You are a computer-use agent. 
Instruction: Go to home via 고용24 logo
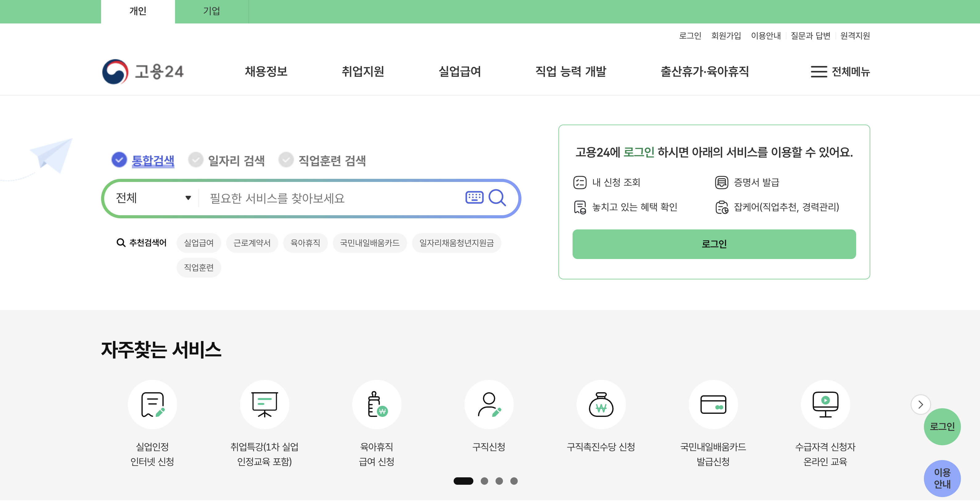(x=143, y=72)
